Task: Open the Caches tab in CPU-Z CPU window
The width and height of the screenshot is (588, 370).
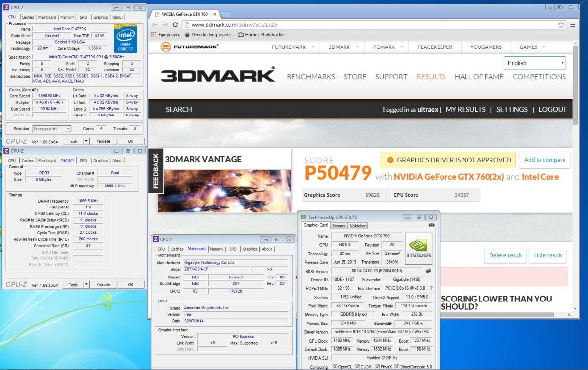Action: pos(28,17)
